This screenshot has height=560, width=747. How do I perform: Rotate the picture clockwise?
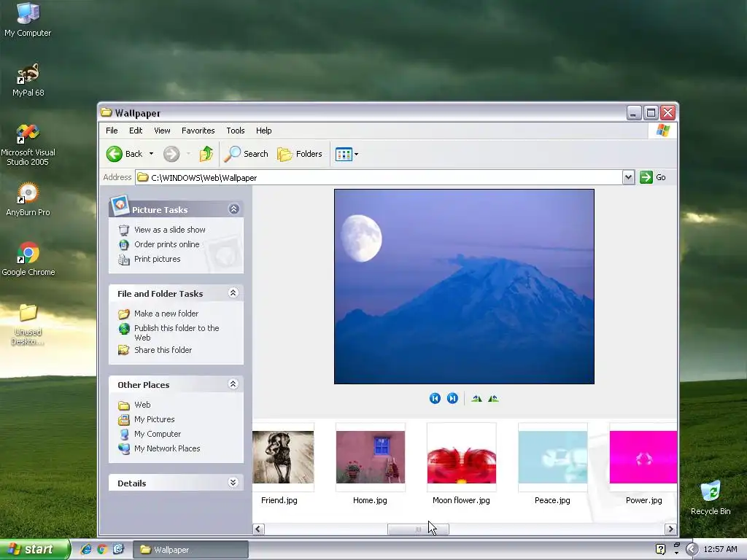click(x=476, y=398)
